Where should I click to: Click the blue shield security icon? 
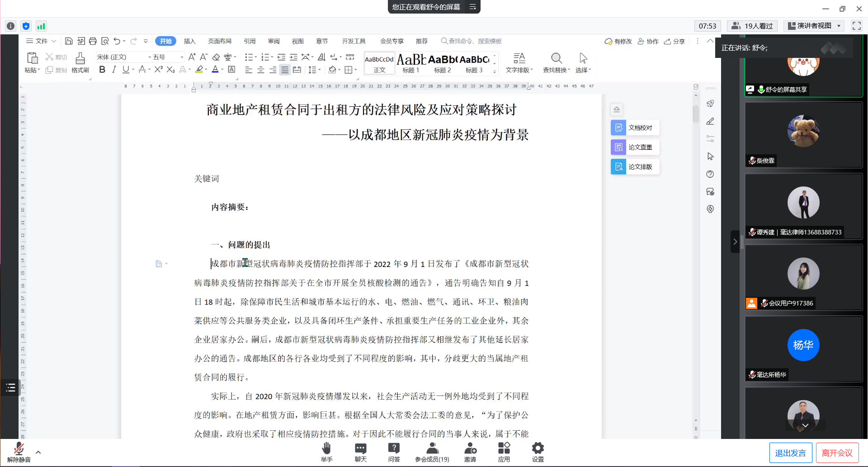click(x=26, y=26)
